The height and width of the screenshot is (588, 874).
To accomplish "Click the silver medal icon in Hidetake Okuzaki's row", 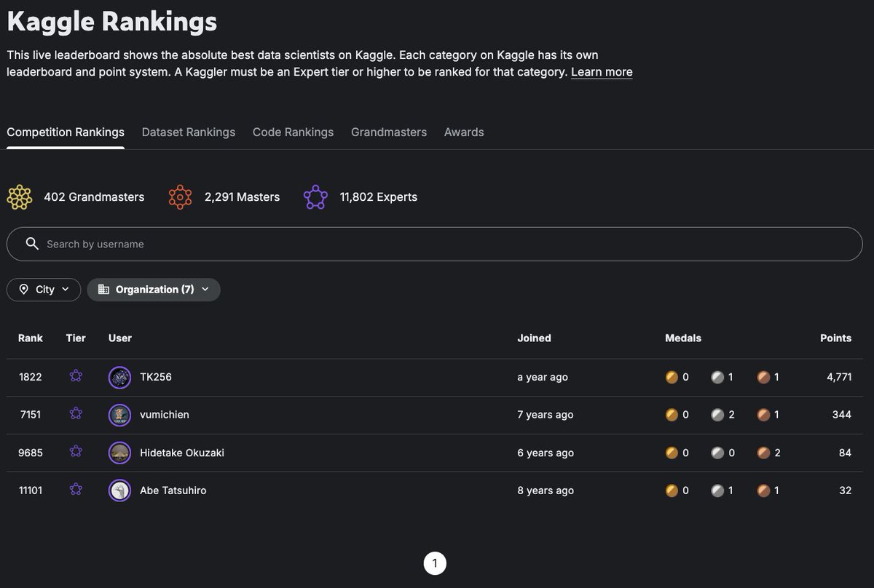I will tap(717, 453).
